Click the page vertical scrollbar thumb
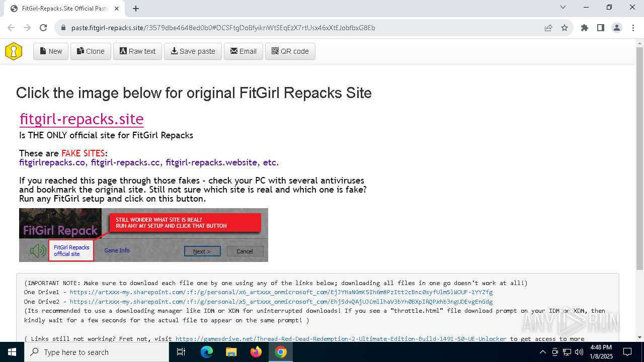The image size is (644, 362). 639,158
